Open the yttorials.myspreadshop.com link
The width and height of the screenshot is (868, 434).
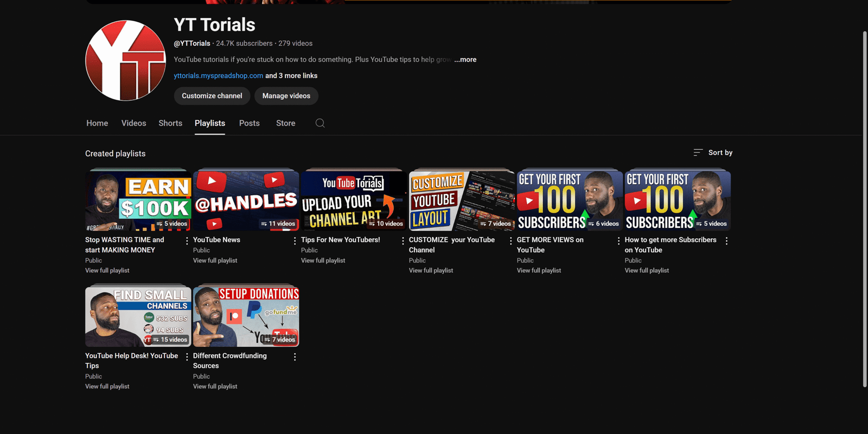click(x=218, y=76)
